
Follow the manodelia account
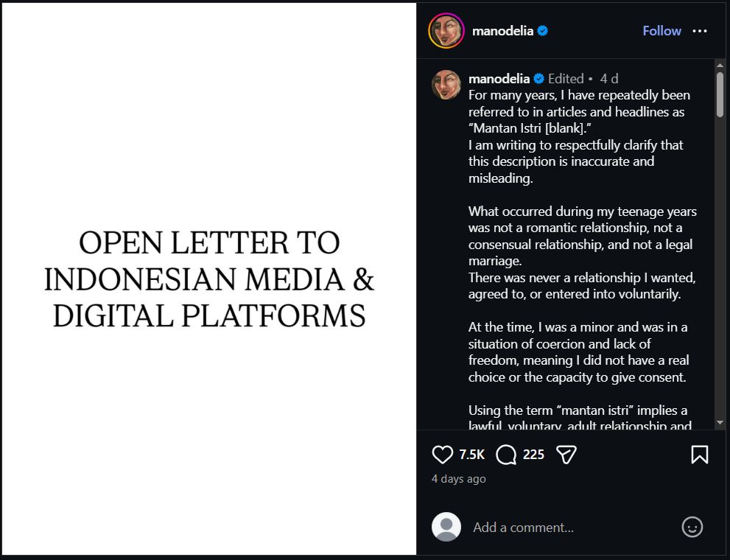coord(661,31)
